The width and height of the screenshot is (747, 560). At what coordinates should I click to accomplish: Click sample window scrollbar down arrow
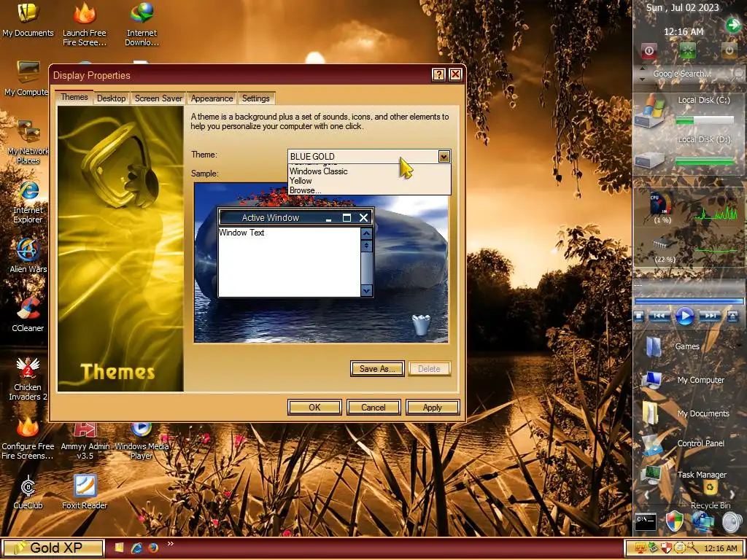coord(366,290)
